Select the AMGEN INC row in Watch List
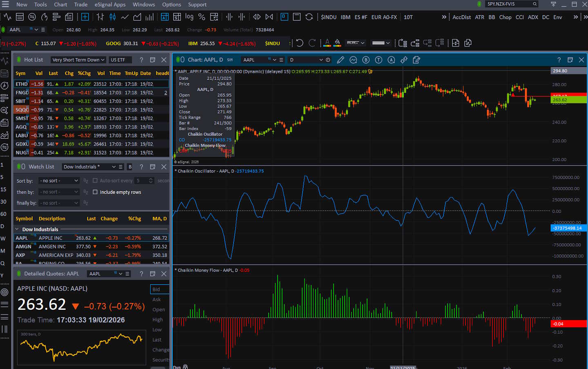This screenshot has height=369, width=588. 91,247
